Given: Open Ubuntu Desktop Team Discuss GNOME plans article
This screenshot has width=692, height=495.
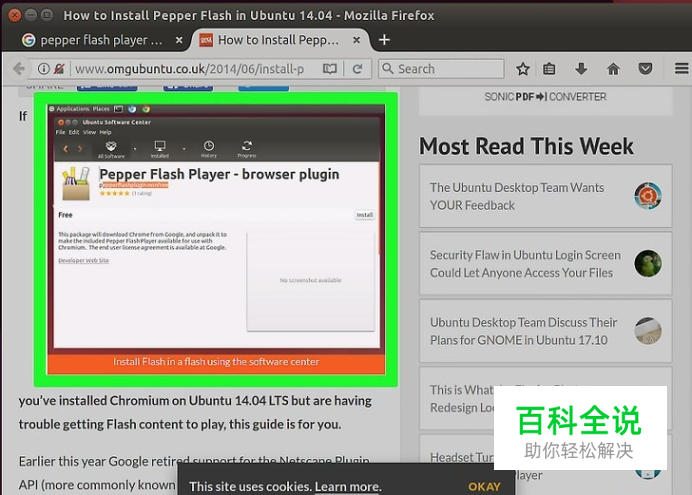Looking at the screenshot, I should pos(523,331).
